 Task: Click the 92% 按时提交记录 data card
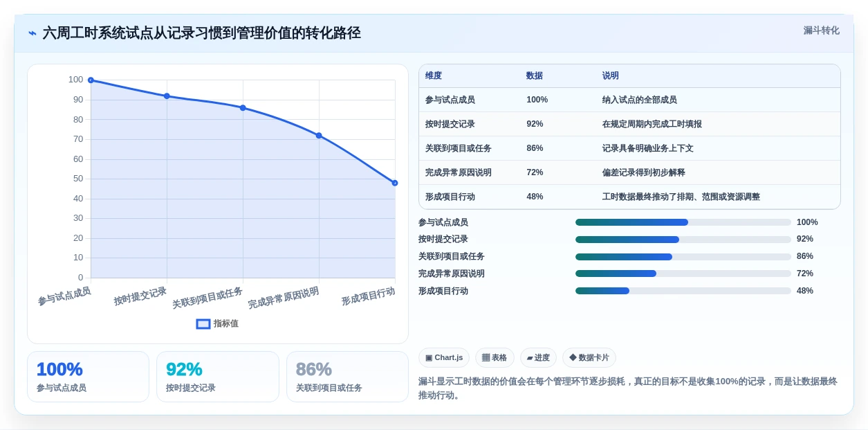pos(218,377)
